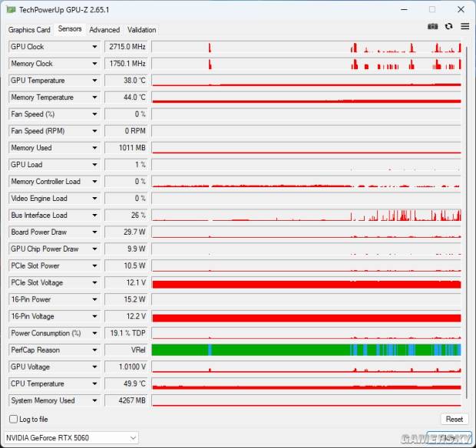Viewport: 476px width, 448px height.
Task: Click the PCIe Slot Voltage red graph
Action: (306, 283)
